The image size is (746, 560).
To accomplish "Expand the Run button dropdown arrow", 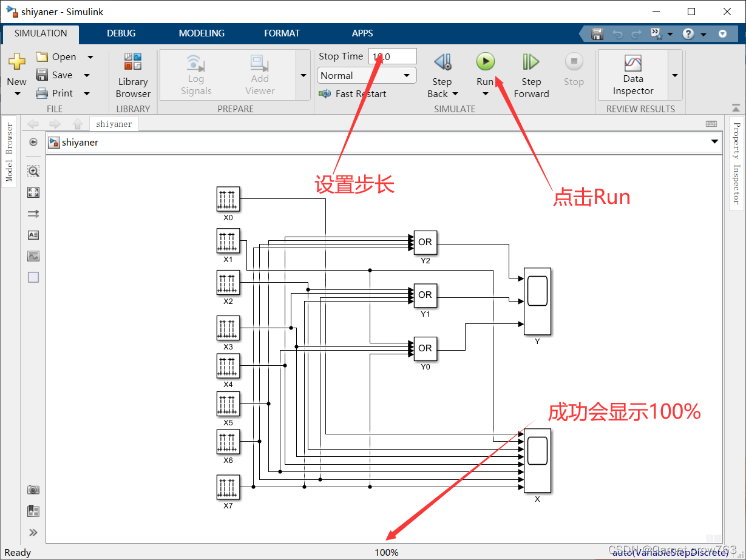I will tap(486, 93).
